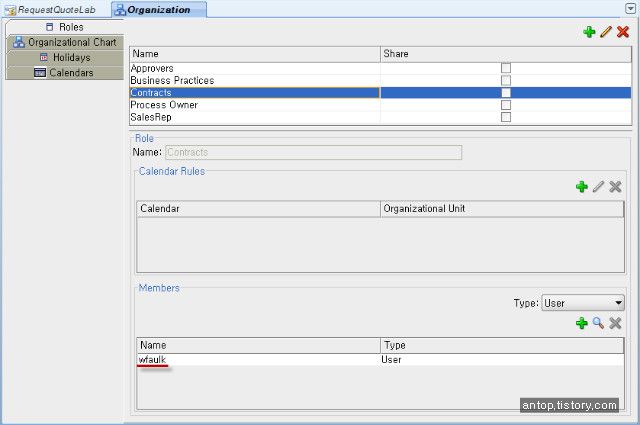Click the Organizational Unit column header
This screenshot has height=425, width=640.
(502, 209)
